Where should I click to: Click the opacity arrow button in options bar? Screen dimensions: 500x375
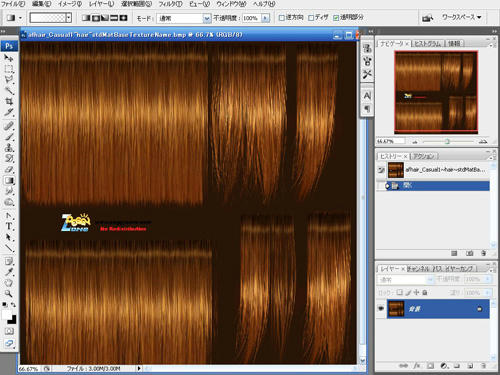coord(265,18)
